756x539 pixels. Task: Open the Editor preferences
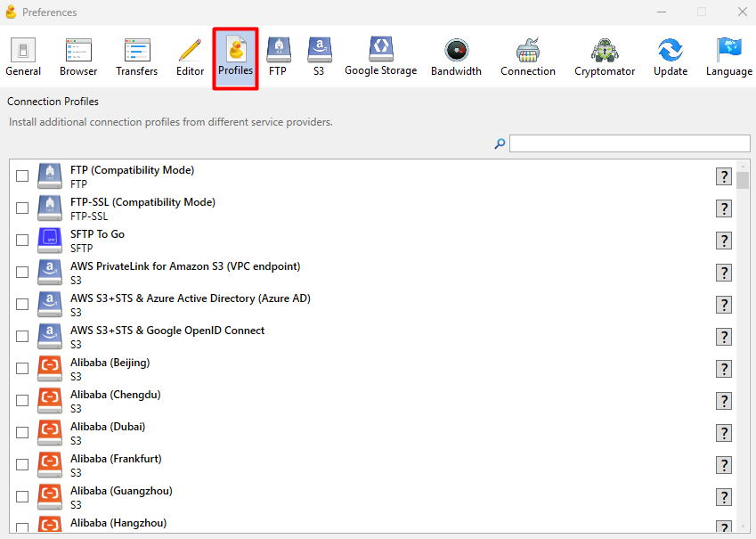[x=190, y=57]
